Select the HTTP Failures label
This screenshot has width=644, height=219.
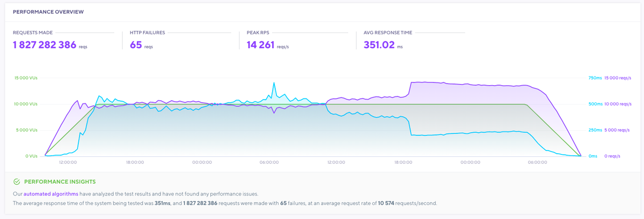pos(147,33)
